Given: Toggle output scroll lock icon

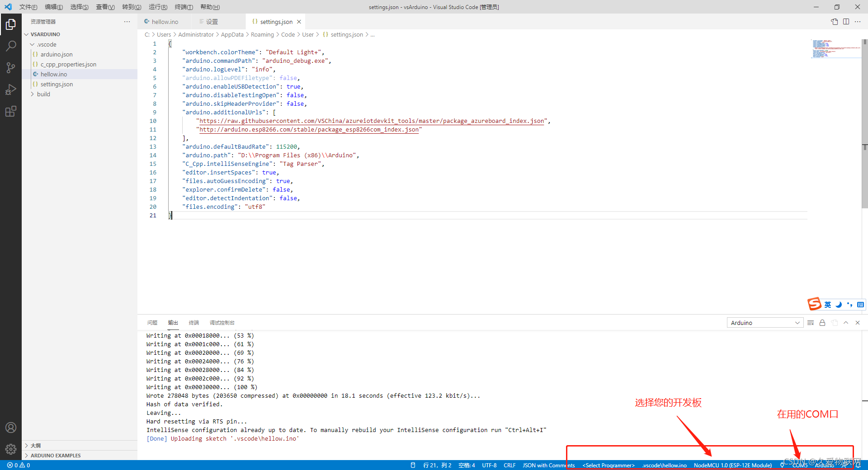Looking at the screenshot, I should click(822, 323).
